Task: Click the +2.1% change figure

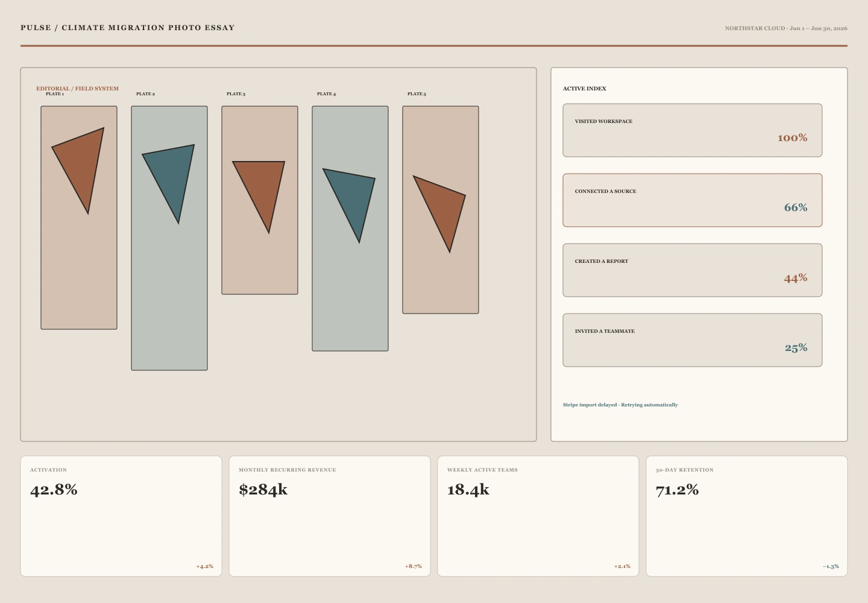Action: tap(622, 566)
